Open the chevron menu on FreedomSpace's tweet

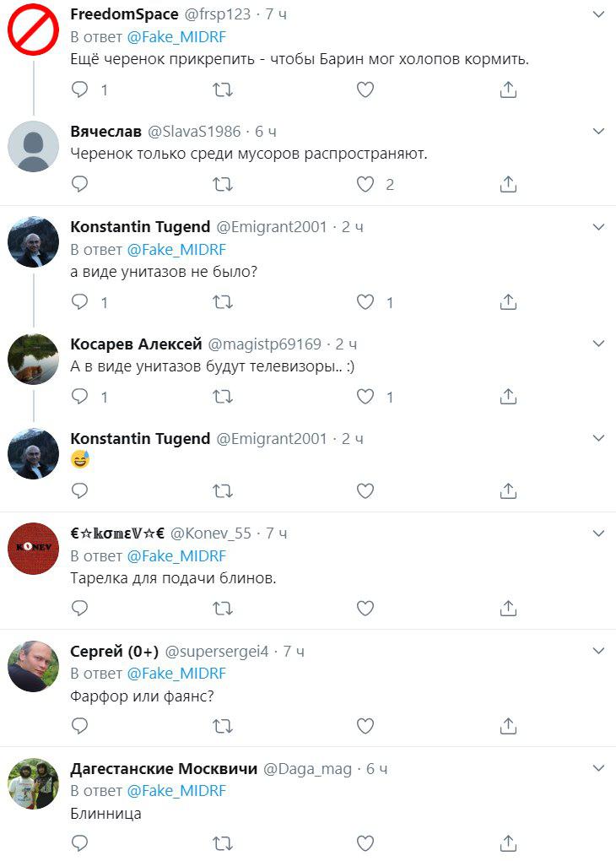point(598,15)
